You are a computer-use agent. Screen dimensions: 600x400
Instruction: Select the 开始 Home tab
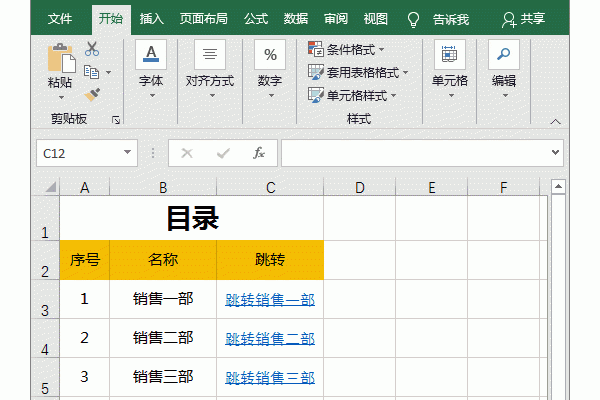click(x=111, y=19)
